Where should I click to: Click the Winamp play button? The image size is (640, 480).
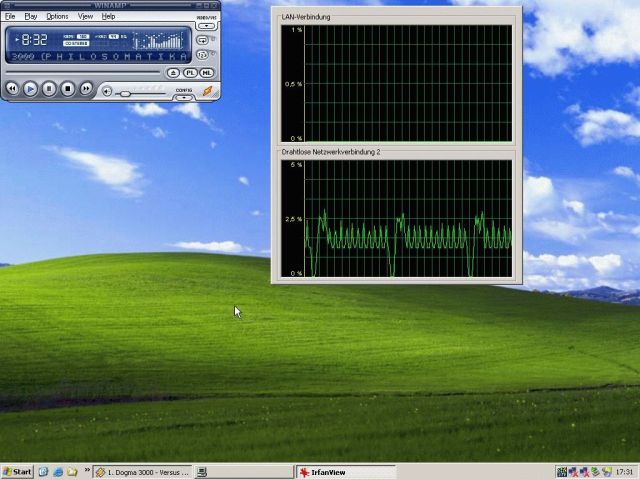point(30,89)
